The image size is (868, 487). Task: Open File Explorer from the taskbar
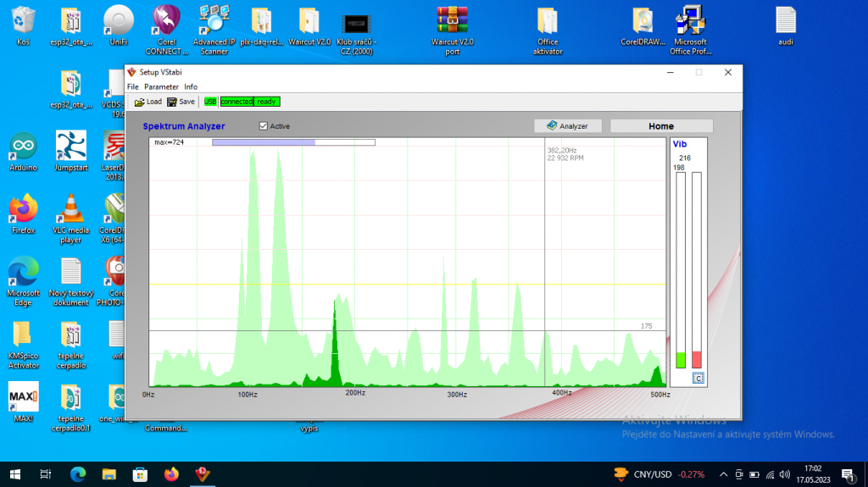[109, 473]
